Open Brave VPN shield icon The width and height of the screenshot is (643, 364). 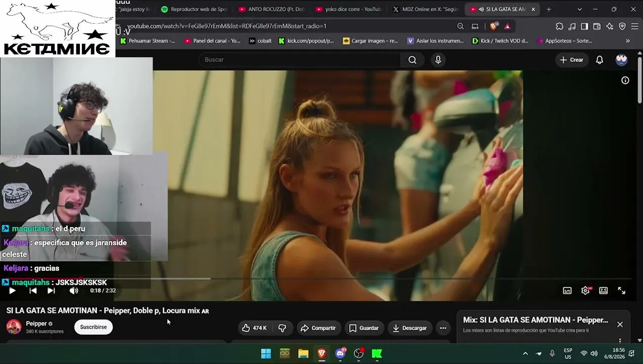pos(622,26)
